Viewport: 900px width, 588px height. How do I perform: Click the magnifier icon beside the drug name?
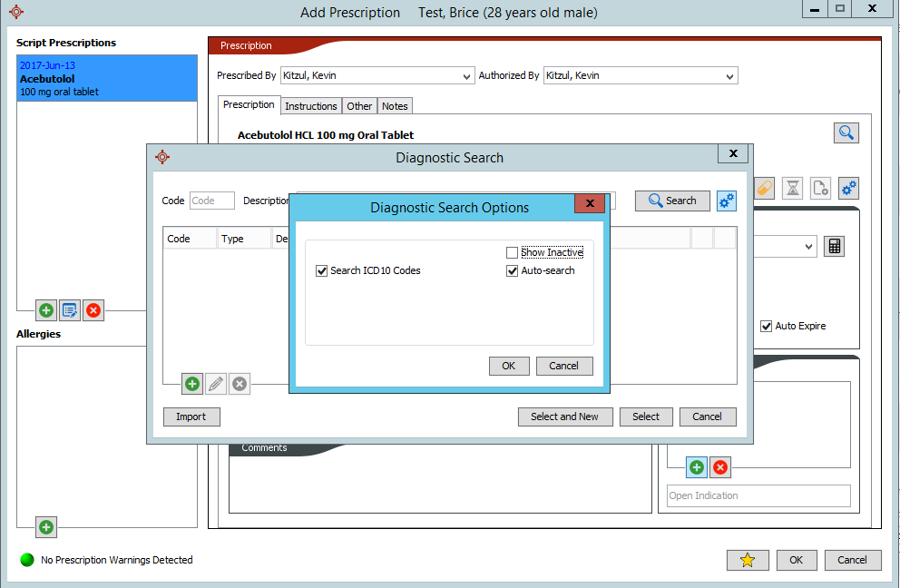846,133
